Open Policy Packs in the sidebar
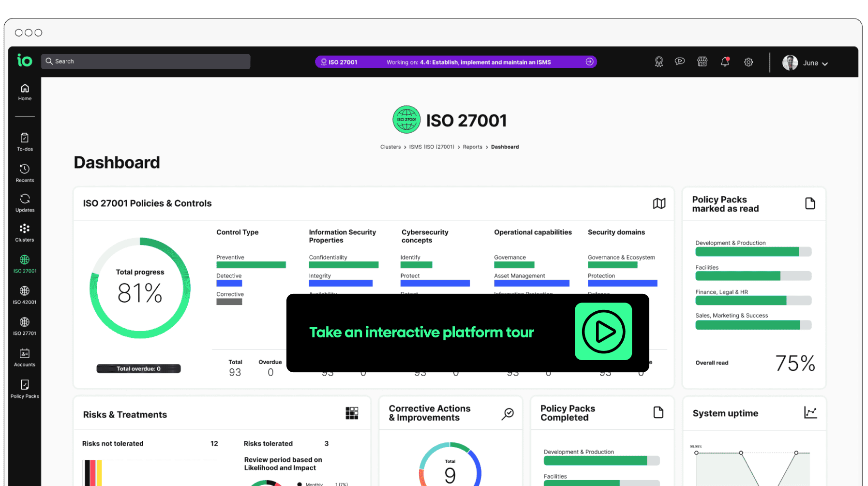The width and height of the screenshot is (868, 486). 25,389
